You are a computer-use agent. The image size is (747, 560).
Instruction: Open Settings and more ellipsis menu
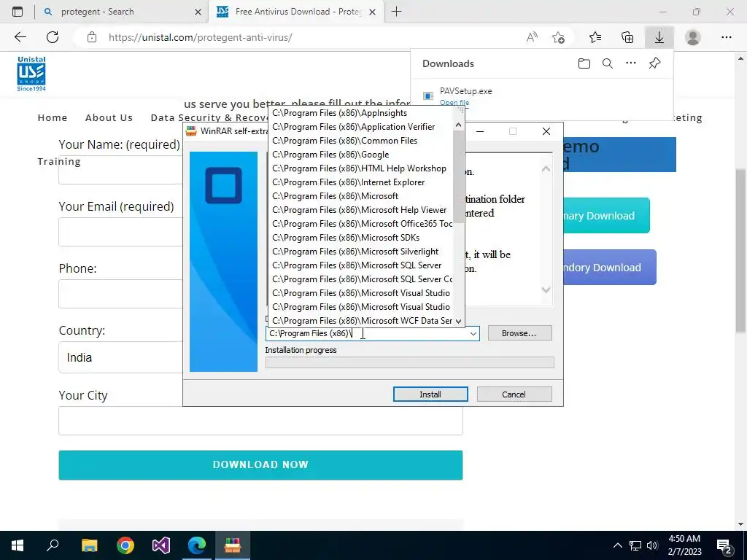coord(726,37)
